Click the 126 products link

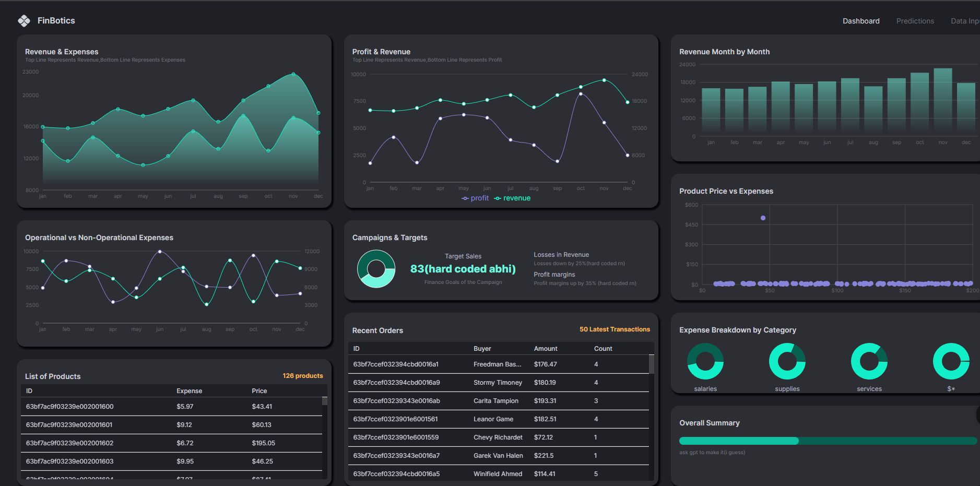302,376
